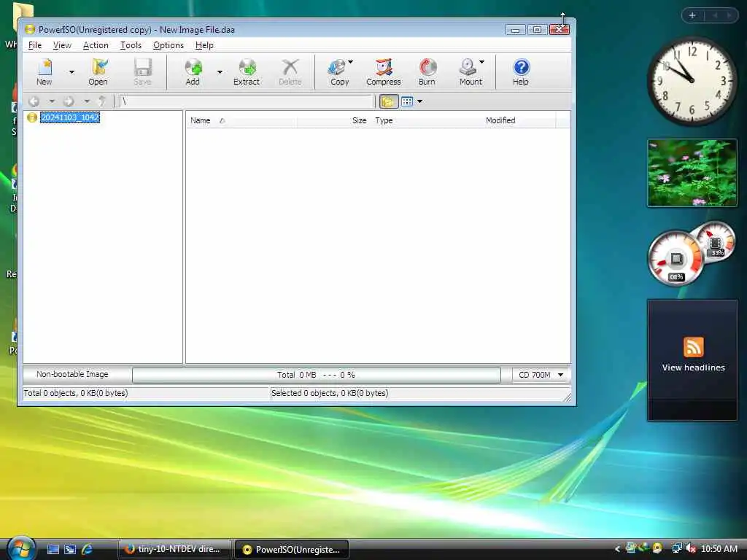This screenshot has height=560, width=747.
Task: Expand the view mode dropdown arrow
Action: pos(419,101)
